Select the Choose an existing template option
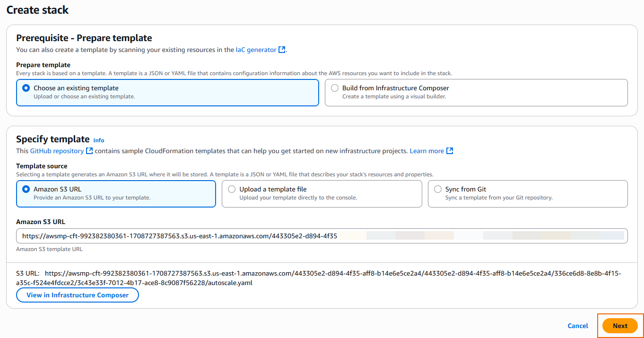This screenshot has height=338, width=644. (x=26, y=88)
